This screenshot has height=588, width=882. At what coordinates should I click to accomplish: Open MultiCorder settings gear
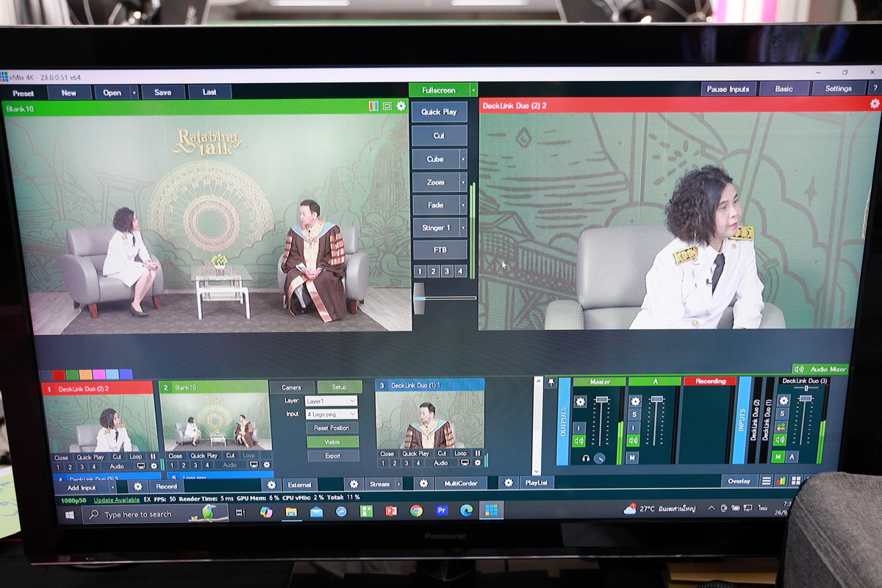point(423,483)
